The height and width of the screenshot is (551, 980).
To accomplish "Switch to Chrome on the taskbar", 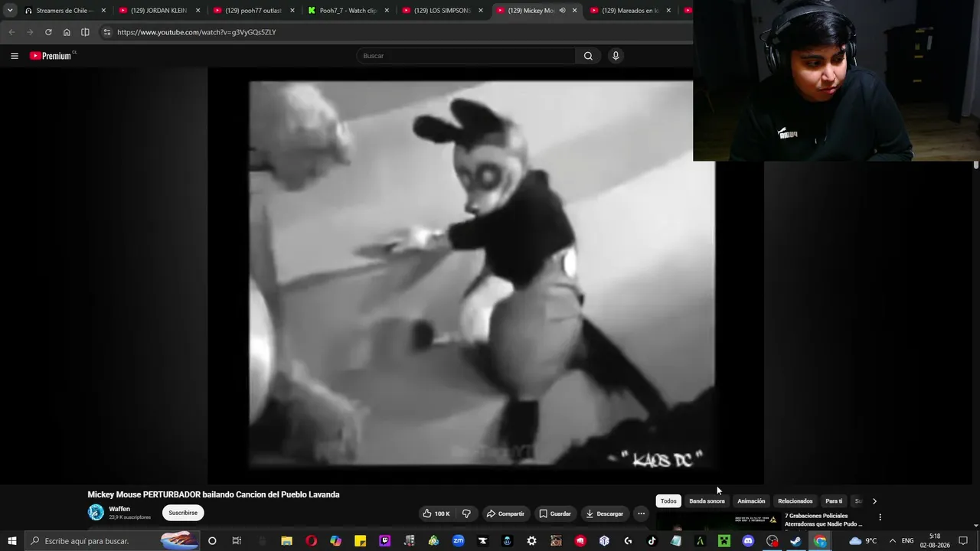I will coord(820,541).
